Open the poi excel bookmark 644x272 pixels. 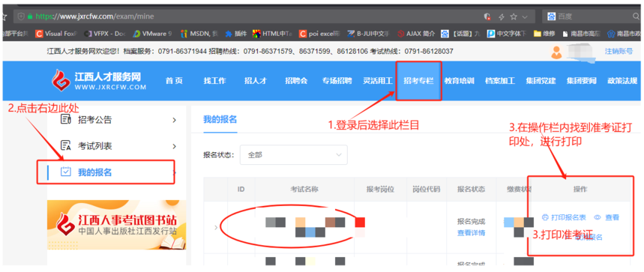[319, 34]
